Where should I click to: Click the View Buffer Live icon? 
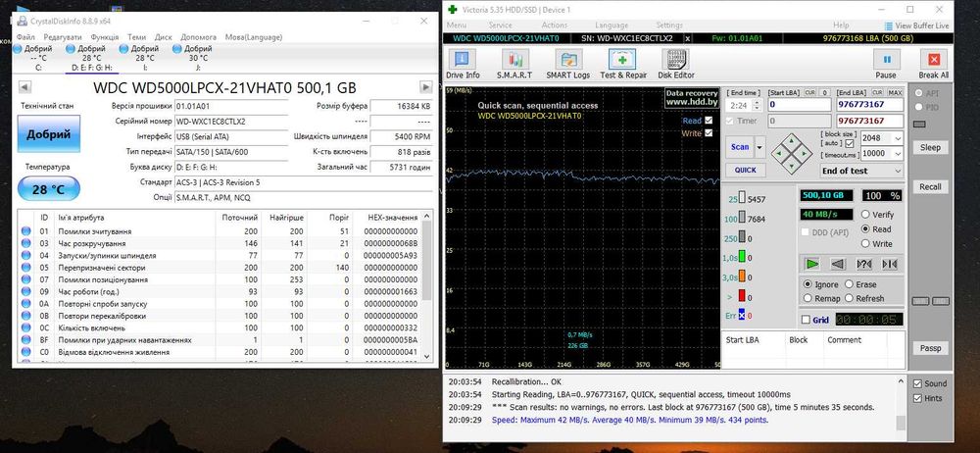pos(889,25)
